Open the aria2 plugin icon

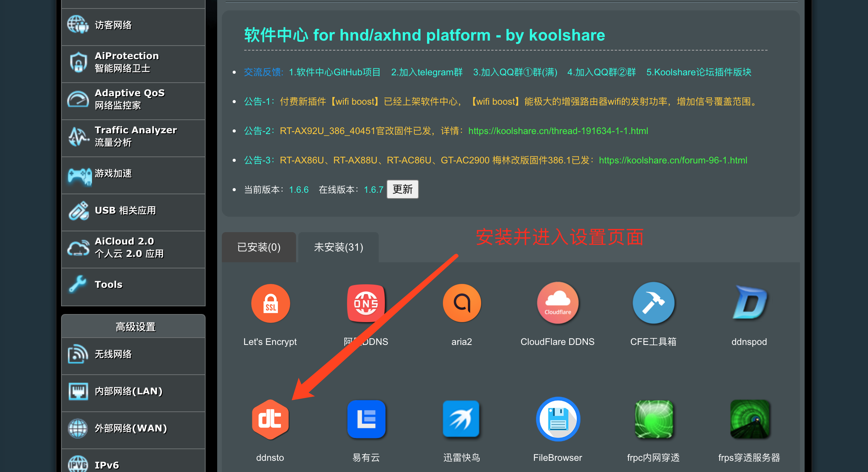(462, 303)
